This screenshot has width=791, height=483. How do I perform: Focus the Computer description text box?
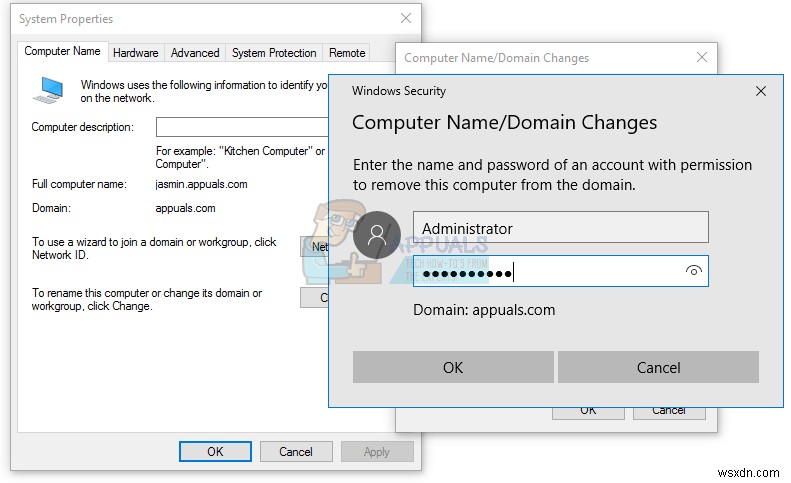click(x=242, y=127)
